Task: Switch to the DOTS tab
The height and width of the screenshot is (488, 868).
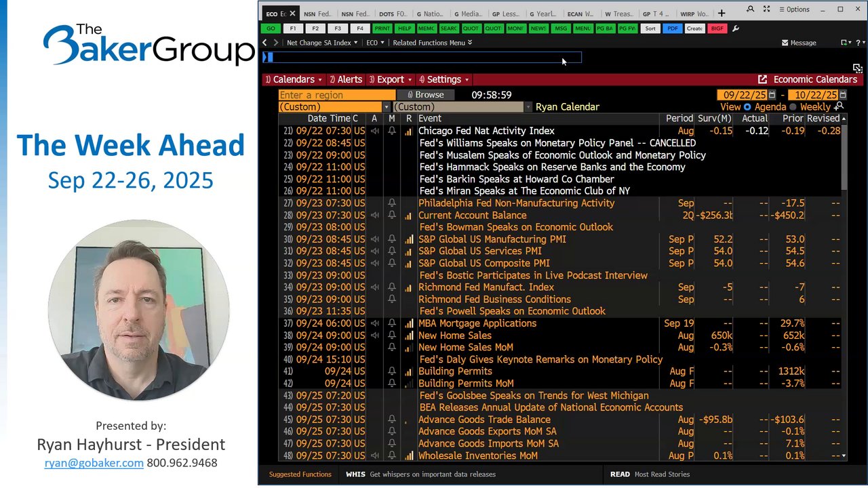Action: coord(394,14)
